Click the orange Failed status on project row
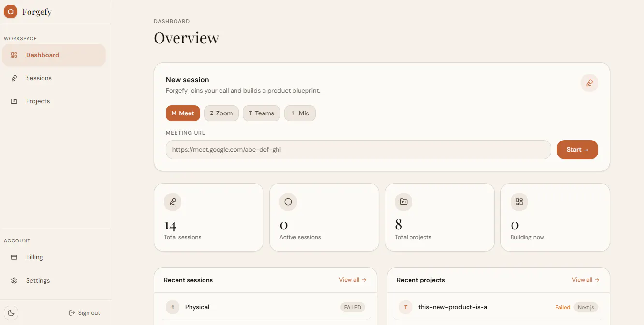The width and height of the screenshot is (644, 325). pos(562,307)
